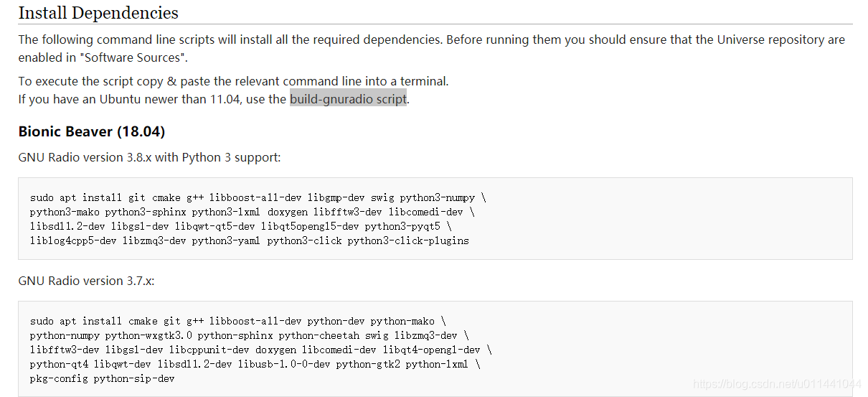Click the 'To execute the script' sentence
The height and width of the screenshot is (397, 868).
(x=233, y=81)
